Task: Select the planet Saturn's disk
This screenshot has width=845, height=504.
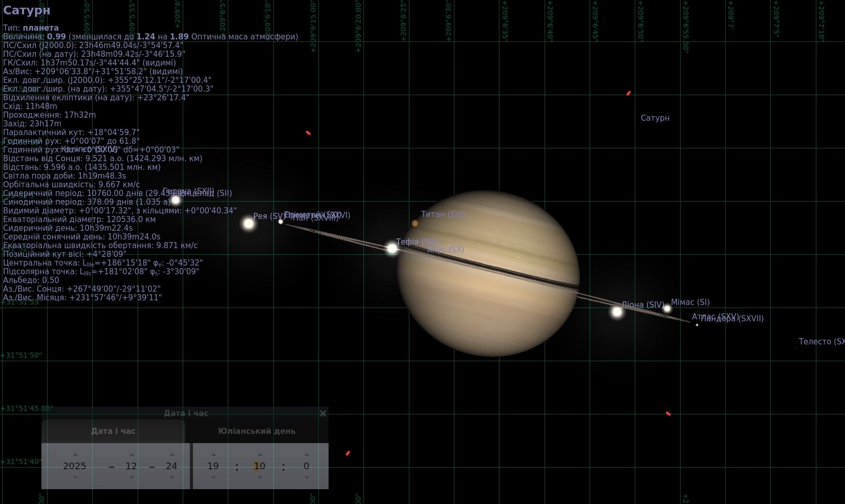Action: coord(489,273)
